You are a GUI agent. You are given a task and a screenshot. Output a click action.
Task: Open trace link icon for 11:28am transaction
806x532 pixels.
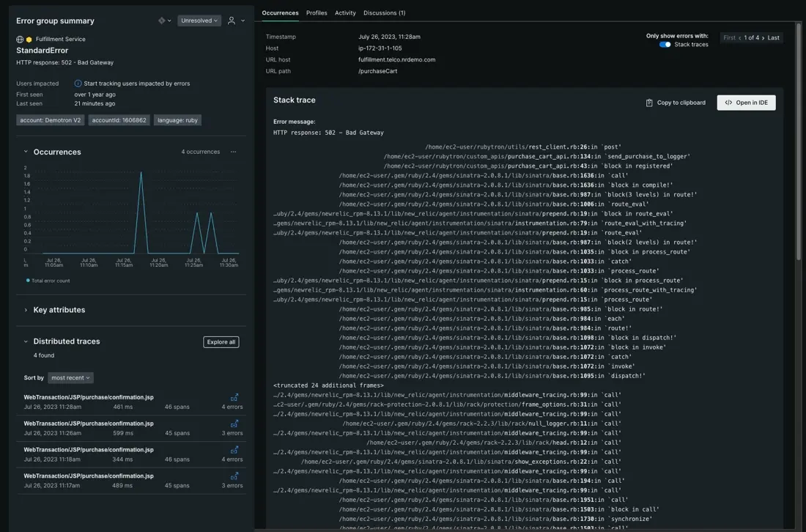(x=234, y=398)
